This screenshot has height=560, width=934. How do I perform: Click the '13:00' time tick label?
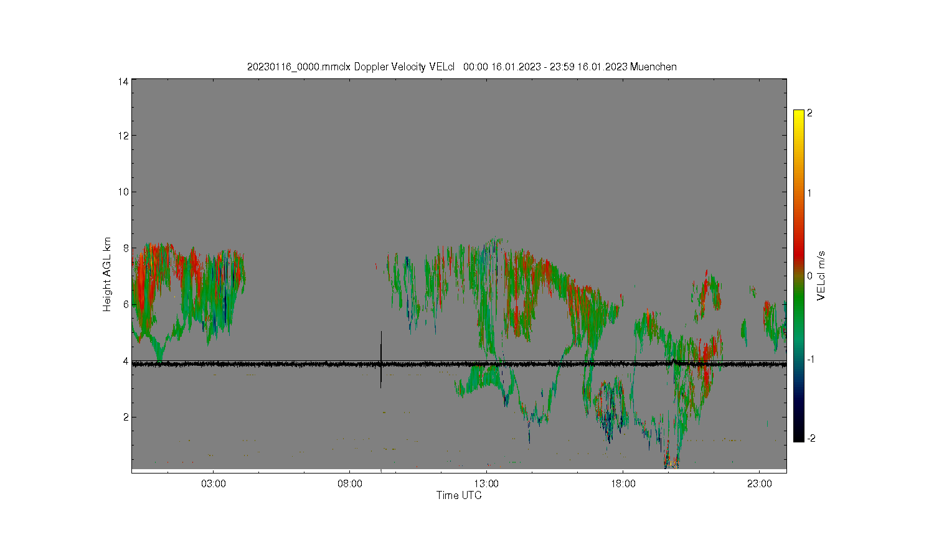coord(486,484)
